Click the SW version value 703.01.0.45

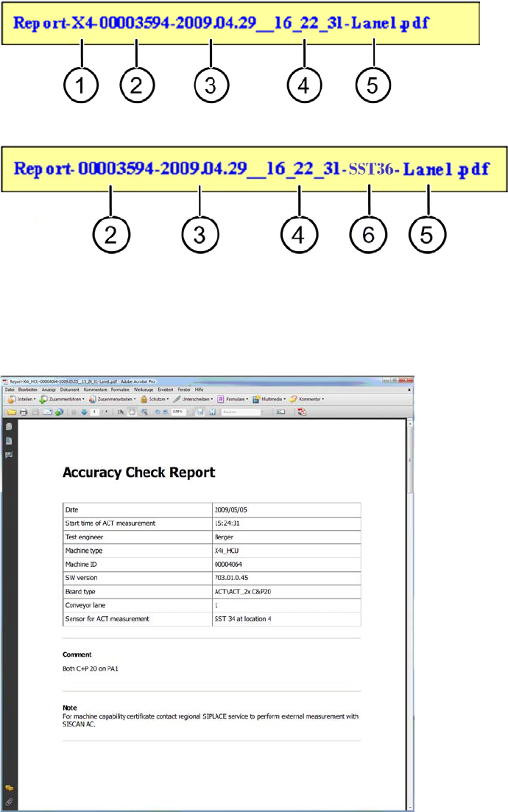point(231,577)
